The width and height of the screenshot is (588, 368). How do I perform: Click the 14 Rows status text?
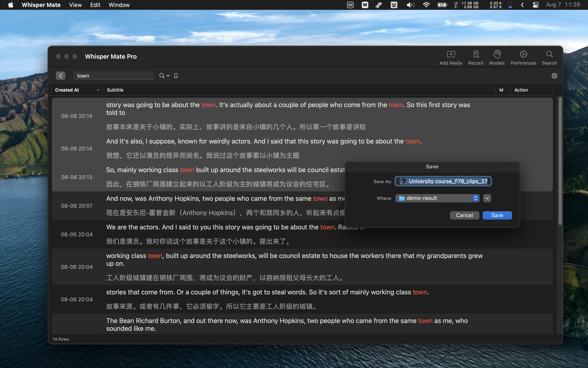(61, 339)
